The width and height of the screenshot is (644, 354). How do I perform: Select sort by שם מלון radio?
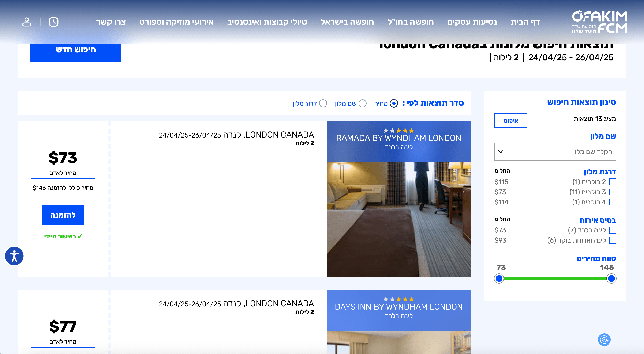point(363,103)
